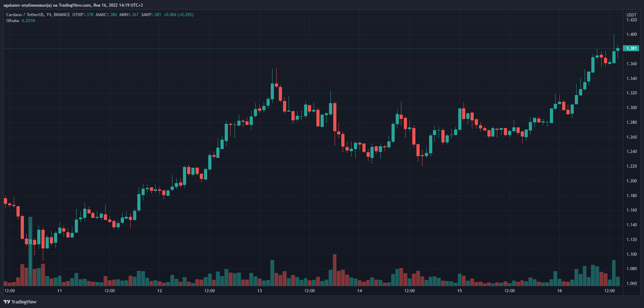Click the ОТКР 1.378 open price value
Viewport: 644px width, 308px height.
point(83,15)
